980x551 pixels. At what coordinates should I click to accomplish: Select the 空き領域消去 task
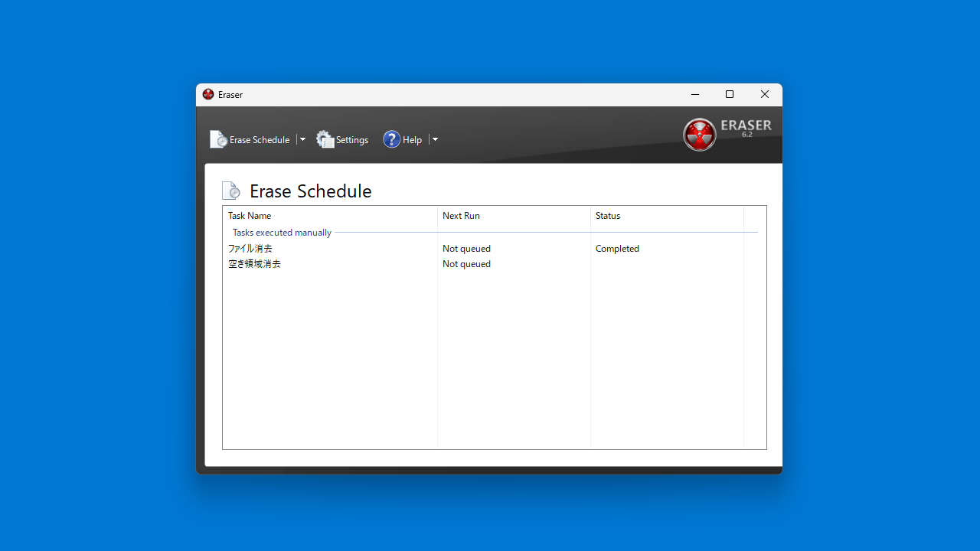point(254,264)
